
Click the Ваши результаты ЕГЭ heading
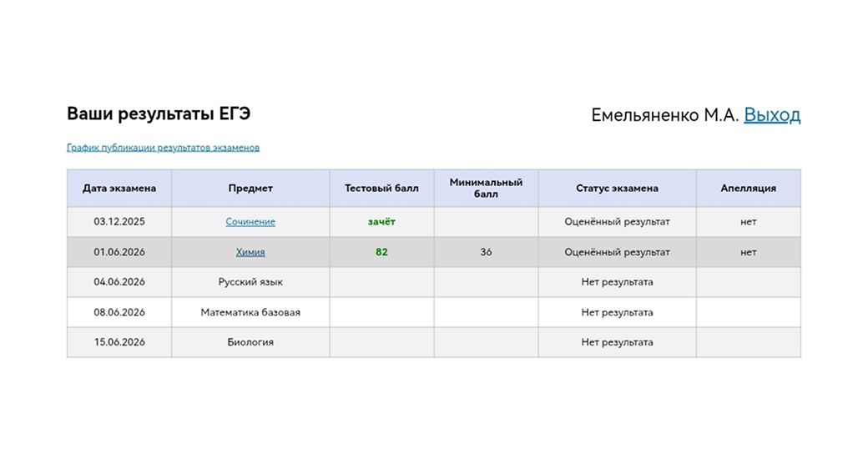159,113
